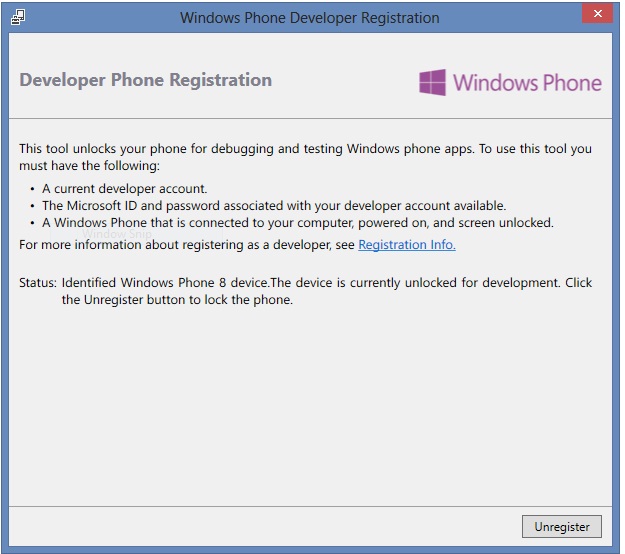This screenshot has height=554, width=625.
Task: Click the "Status:" label
Action: tap(38, 283)
